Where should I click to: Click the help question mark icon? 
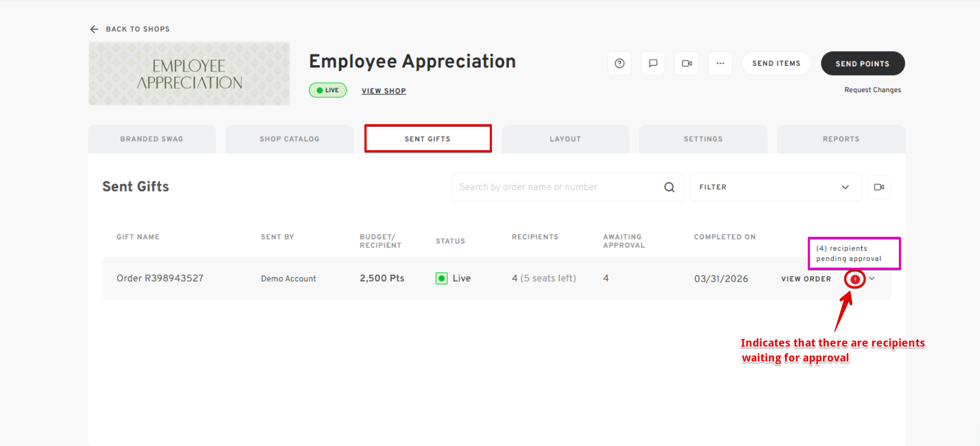pos(619,63)
